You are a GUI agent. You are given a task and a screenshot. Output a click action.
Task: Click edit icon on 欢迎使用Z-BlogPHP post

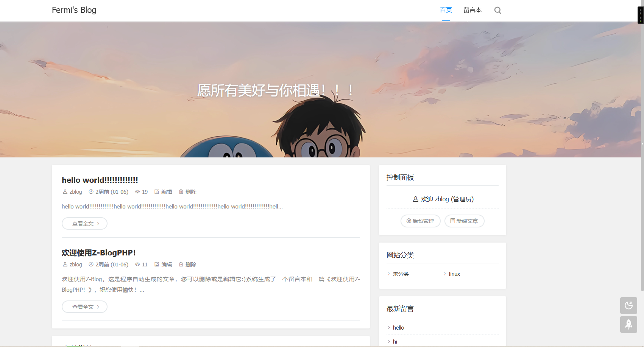click(x=157, y=265)
